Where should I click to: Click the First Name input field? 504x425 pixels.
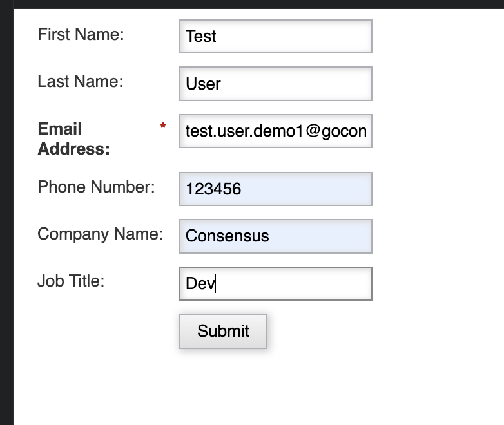pyautogui.click(x=276, y=36)
